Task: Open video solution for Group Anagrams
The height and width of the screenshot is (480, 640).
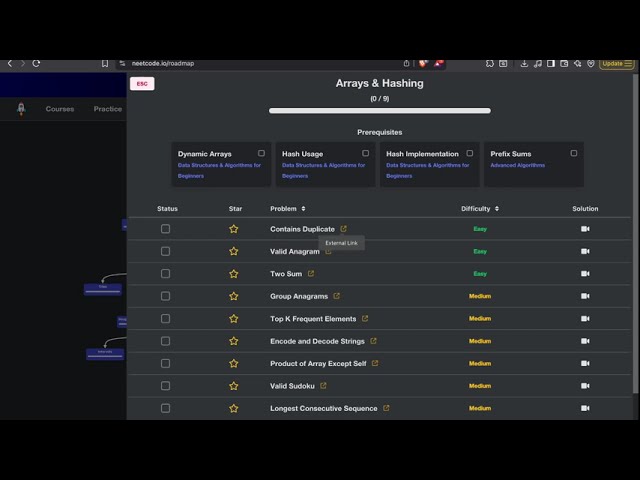Action: 585,296
